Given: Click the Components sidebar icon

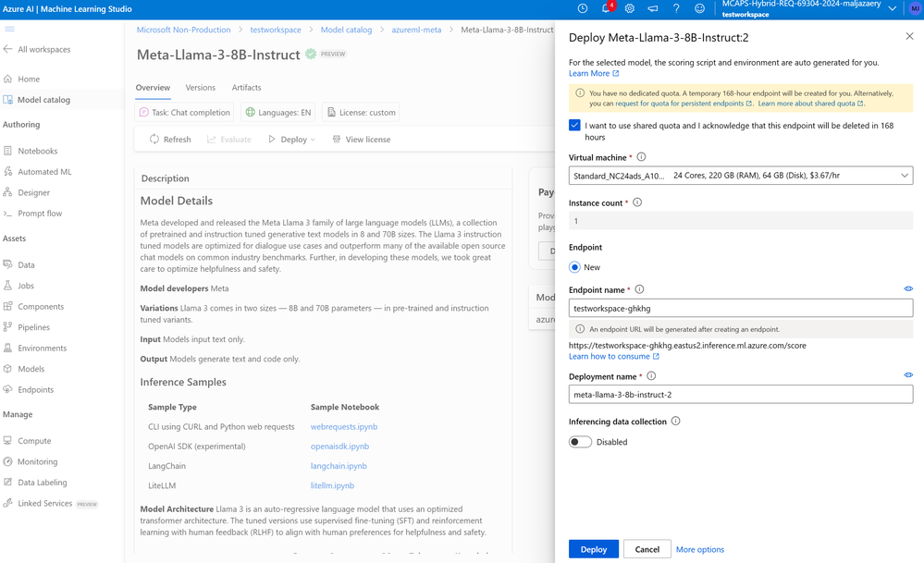Looking at the screenshot, I should click(x=7, y=306).
